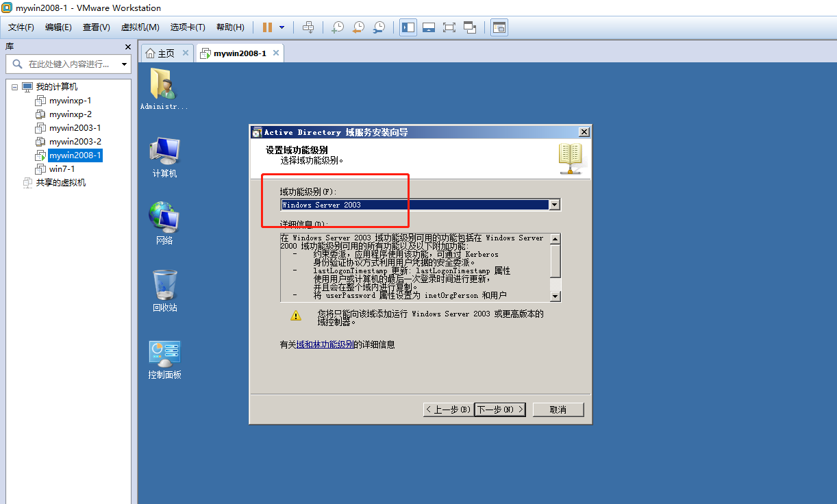This screenshot has height=504, width=837.
Task: Open the 虚拟机(M) menu
Action: [x=140, y=27]
